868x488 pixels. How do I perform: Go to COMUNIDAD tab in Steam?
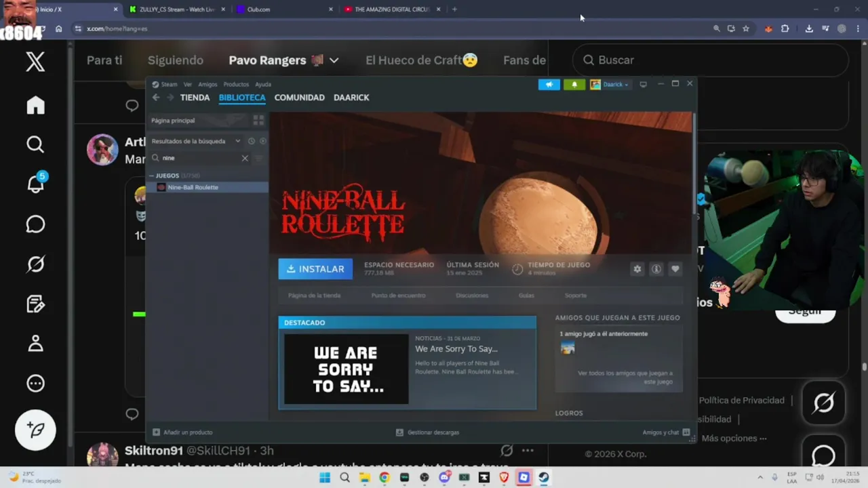click(x=299, y=98)
